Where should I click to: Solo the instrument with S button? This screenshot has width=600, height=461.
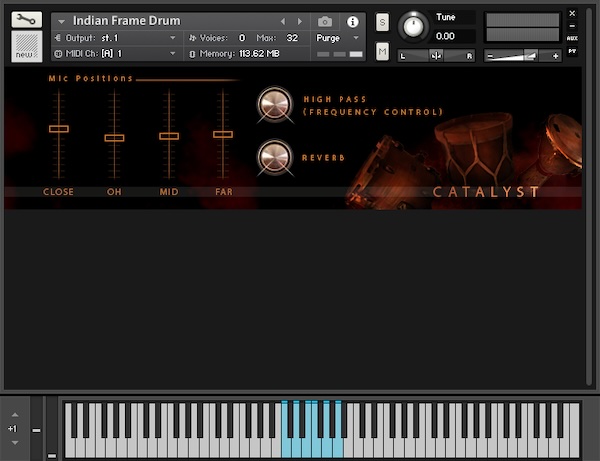click(382, 22)
